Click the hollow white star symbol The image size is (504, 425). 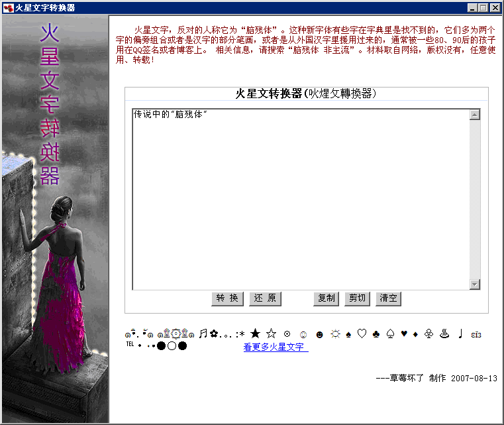click(x=271, y=334)
